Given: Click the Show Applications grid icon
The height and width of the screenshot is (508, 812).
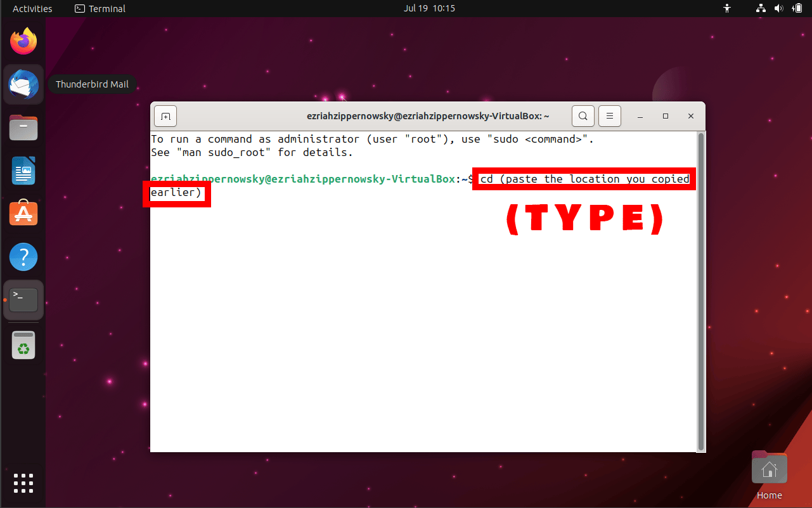Looking at the screenshot, I should [x=23, y=483].
